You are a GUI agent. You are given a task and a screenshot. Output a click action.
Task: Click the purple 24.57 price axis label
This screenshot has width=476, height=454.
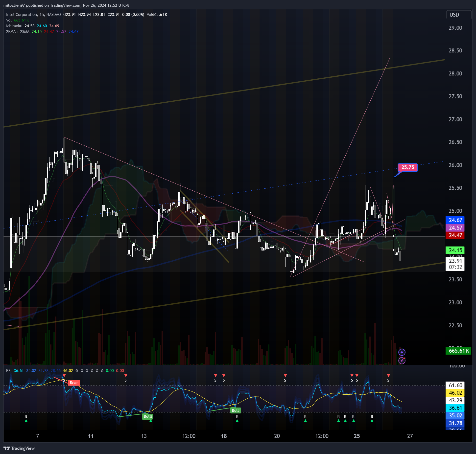(455, 228)
